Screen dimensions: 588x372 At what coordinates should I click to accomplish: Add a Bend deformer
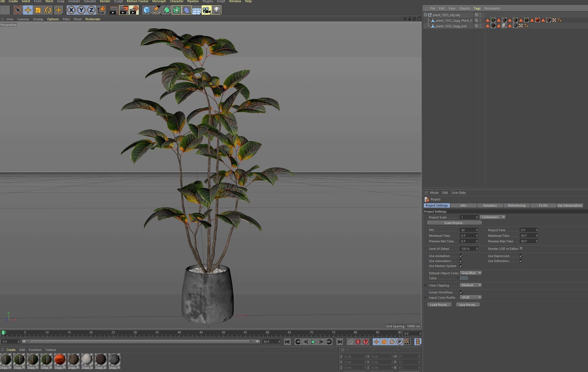186,10
